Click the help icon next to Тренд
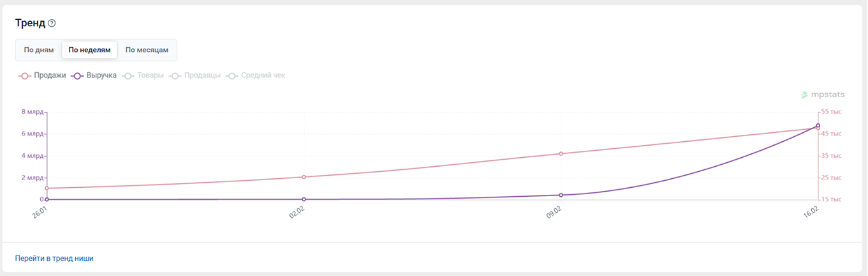The image size is (868, 276). (x=52, y=24)
